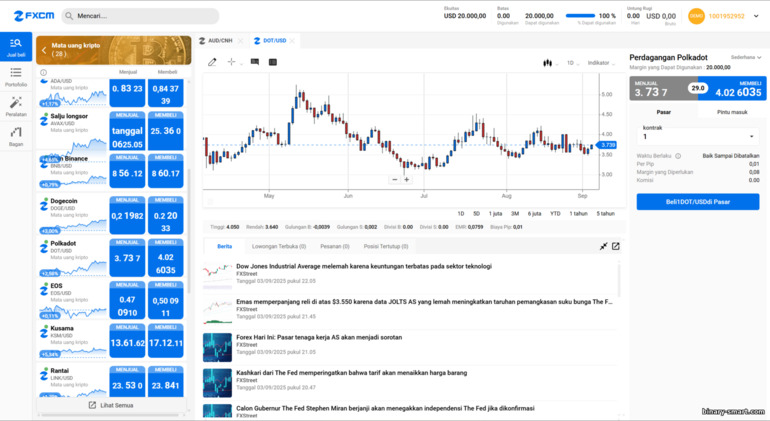770x421 pixels.
Task: Open the Peralatan tools sidebar section
Action: [x=16, y=106]
